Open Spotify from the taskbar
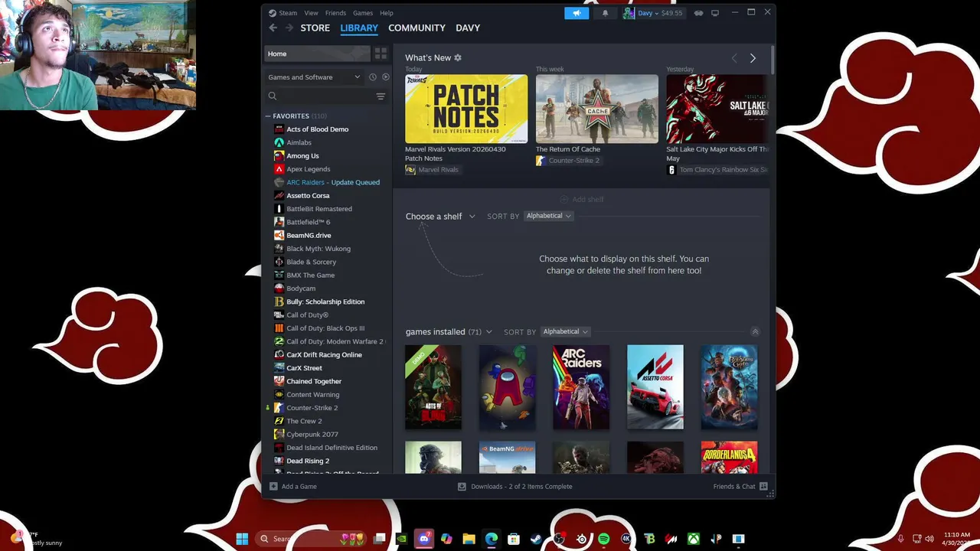Image resolution: width=980 pixels, height=551 pixels. (604, 539)
